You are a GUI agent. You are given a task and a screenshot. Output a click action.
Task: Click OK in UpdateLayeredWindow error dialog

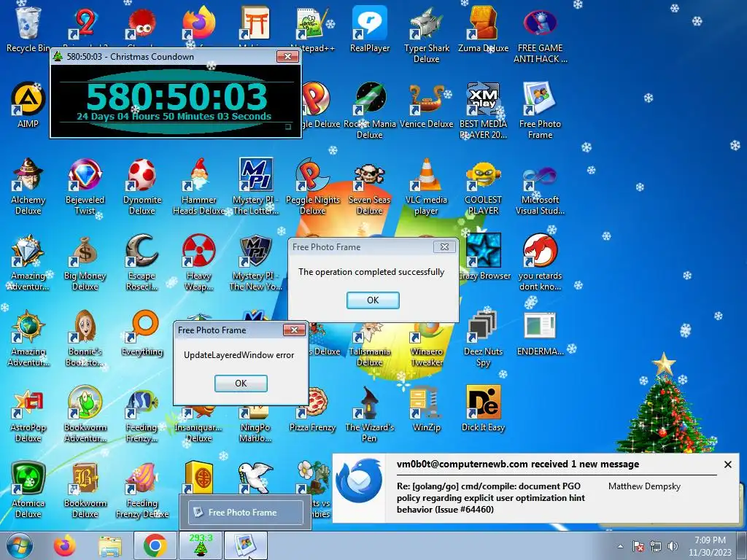click(241, 384)
